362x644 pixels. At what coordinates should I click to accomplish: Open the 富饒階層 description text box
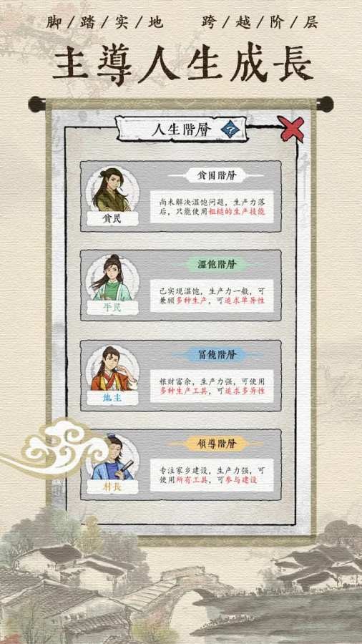pos(212,386)
